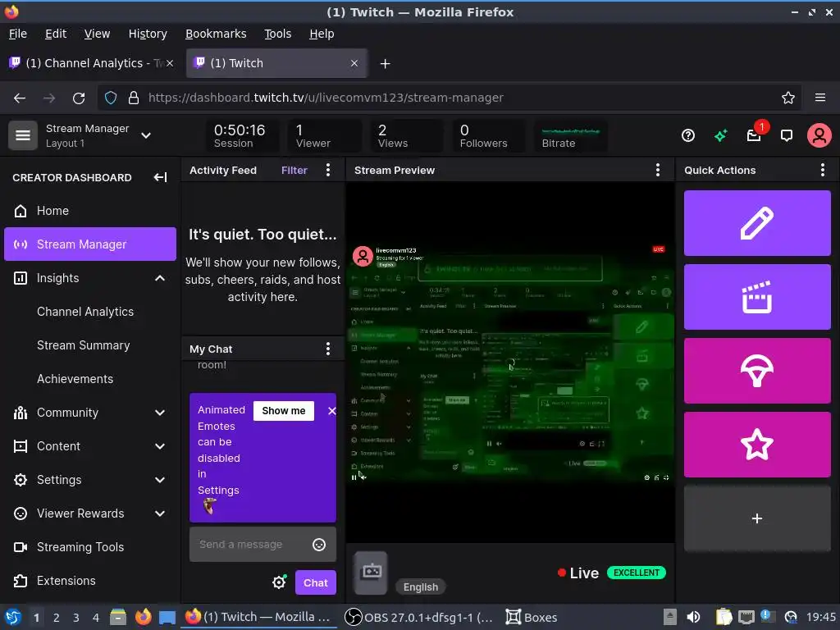Open My Chat three-dot options

click(x=328, y=349)
